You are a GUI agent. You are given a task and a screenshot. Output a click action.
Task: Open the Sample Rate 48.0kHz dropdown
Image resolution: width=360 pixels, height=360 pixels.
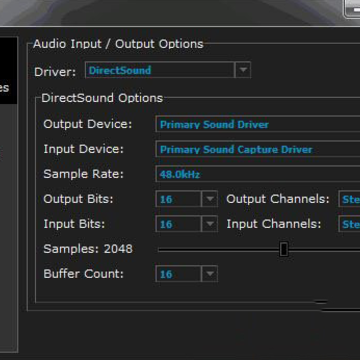[x=258, y=174]
